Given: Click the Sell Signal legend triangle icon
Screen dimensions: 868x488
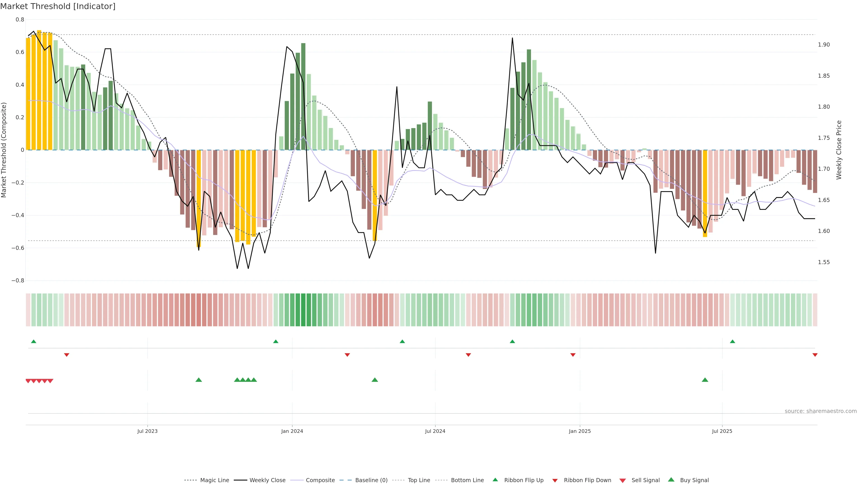Looking at the screenshot, I should pyautogui.click(x=623, y=481).
